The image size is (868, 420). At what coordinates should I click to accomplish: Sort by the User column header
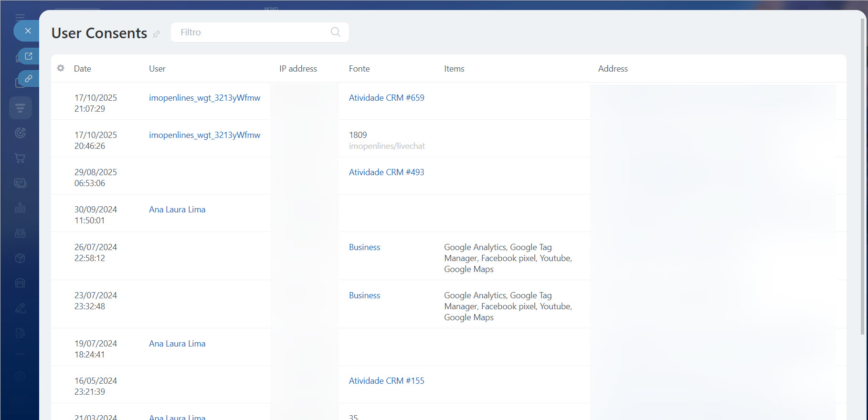[x=157, y=69]
